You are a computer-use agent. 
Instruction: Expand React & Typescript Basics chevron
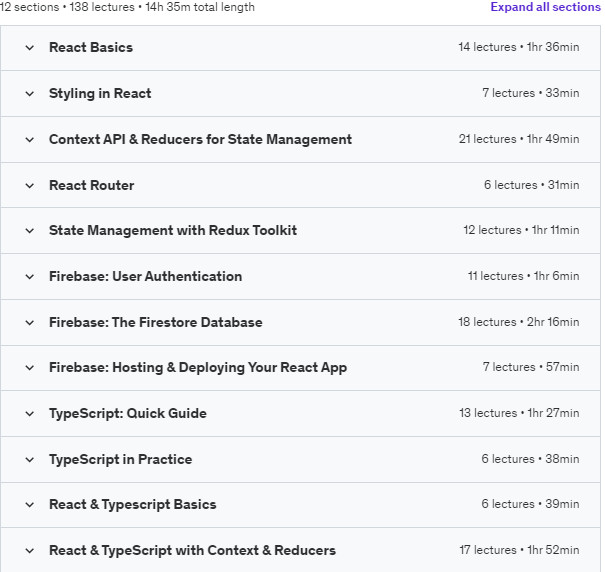[30, 505]
